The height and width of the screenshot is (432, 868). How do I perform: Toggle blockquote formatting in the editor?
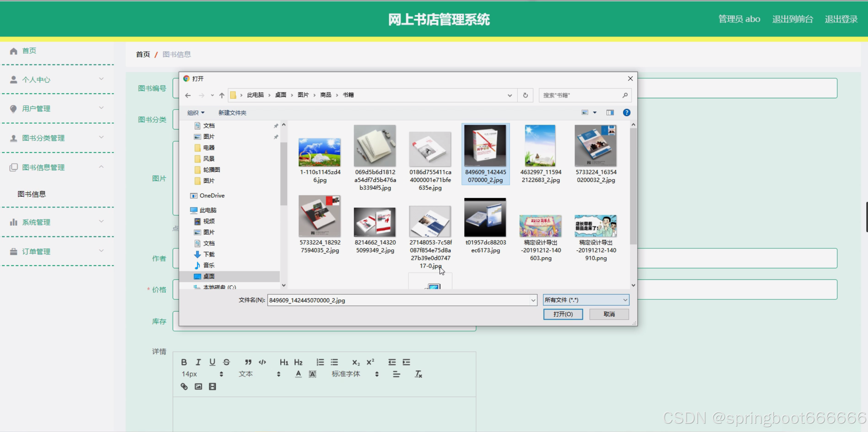(x=248, y=362)
